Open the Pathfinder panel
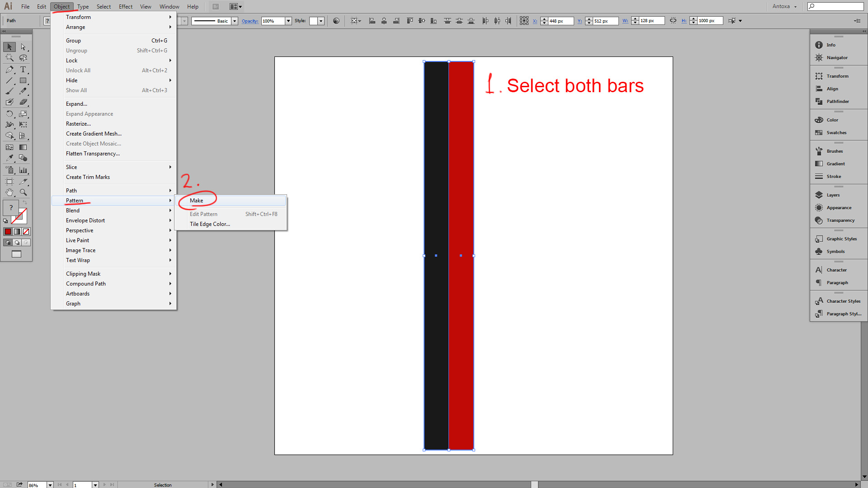The image size is (868, 488). click(837, 102)
